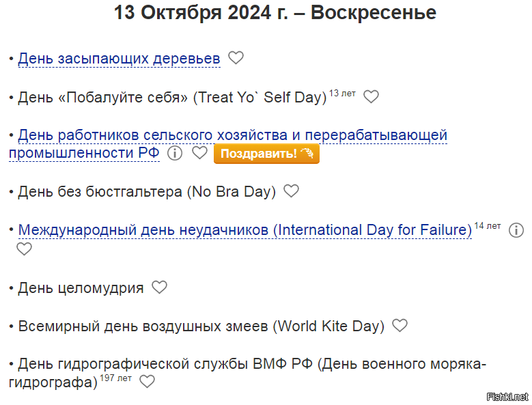Viewport: 532px width, 405px height.
Task: Click the orange Поздравить! button
Action: 266,154
